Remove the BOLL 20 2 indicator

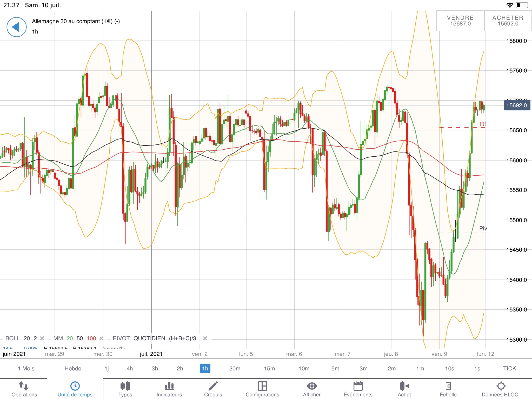[42, 338]
